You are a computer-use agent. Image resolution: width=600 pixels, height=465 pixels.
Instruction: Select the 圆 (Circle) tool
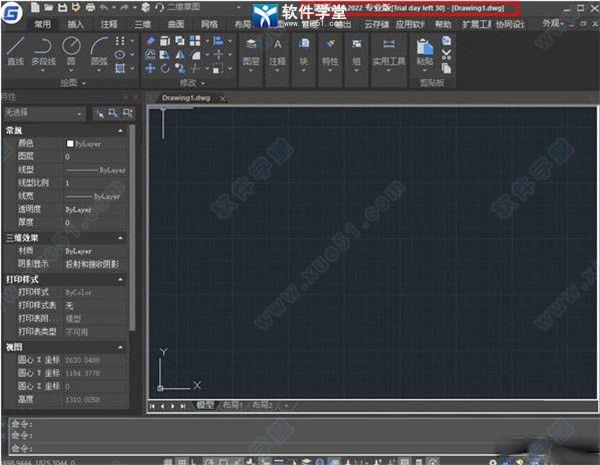coord(71,47)
